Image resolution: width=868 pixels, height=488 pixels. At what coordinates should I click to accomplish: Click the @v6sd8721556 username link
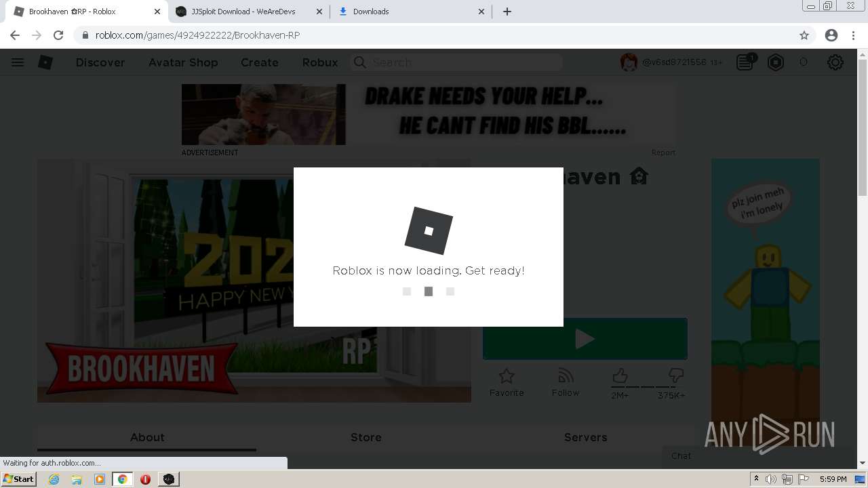[674, 62]
